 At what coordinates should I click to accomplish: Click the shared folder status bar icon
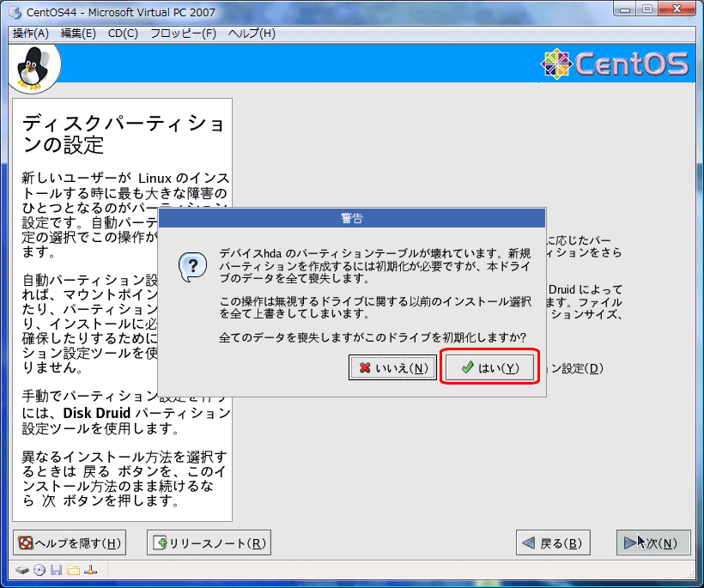pos(73,571)
